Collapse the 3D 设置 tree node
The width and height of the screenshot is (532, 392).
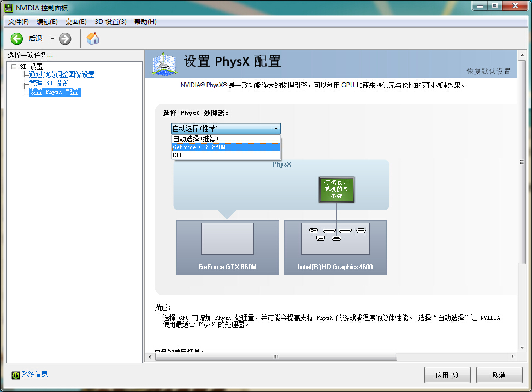(14, 67)
